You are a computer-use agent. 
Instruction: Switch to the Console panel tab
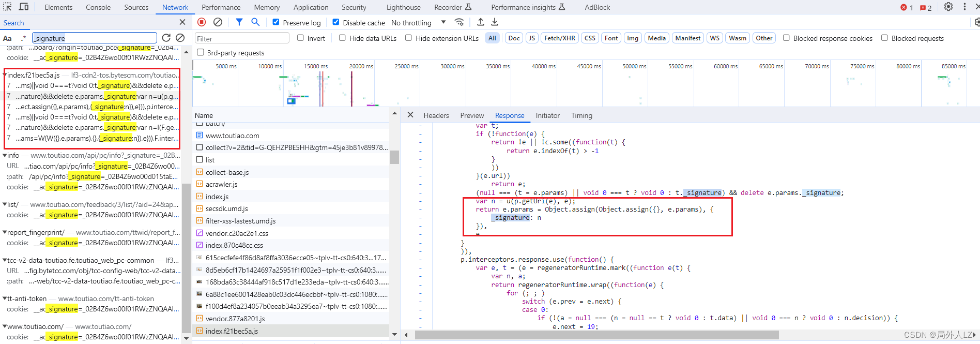(x=98, y=7)
